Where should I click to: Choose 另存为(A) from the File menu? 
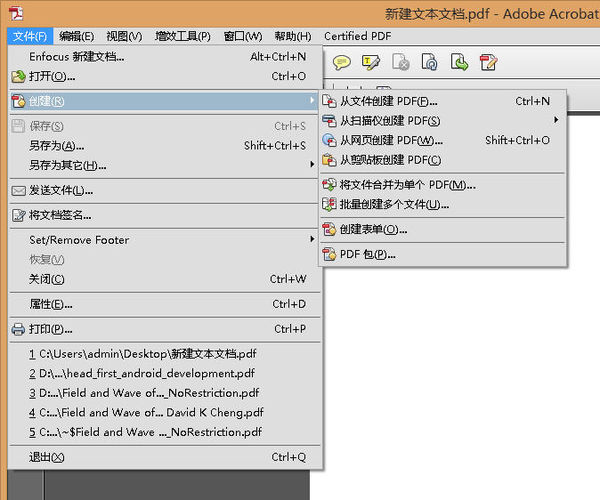point(165,146)
